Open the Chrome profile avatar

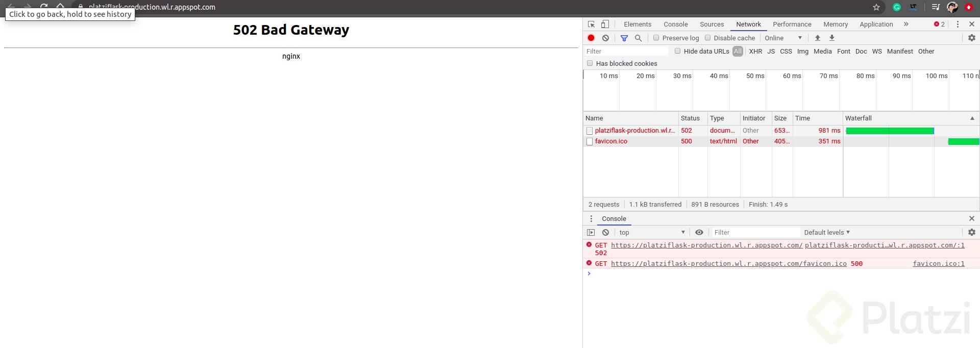pos(952,7)
